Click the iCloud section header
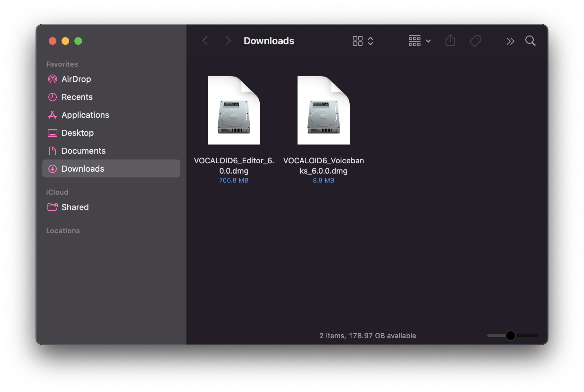584x392 pixels. coord(57,192)
